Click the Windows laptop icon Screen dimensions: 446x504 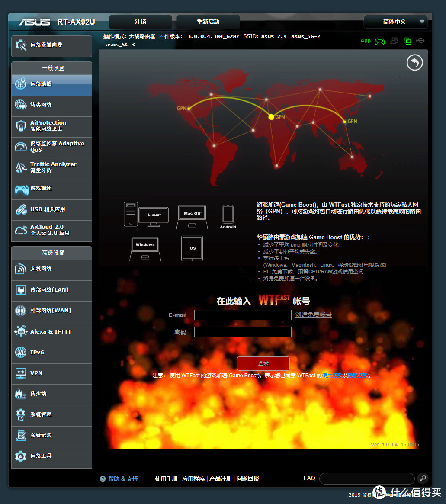(145, 249)
